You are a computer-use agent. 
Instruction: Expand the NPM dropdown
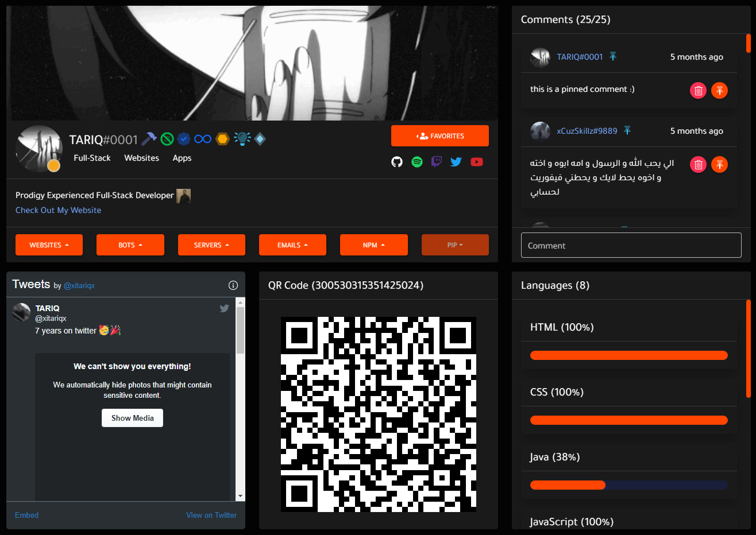pyautogui.click(x=374, y=245)
